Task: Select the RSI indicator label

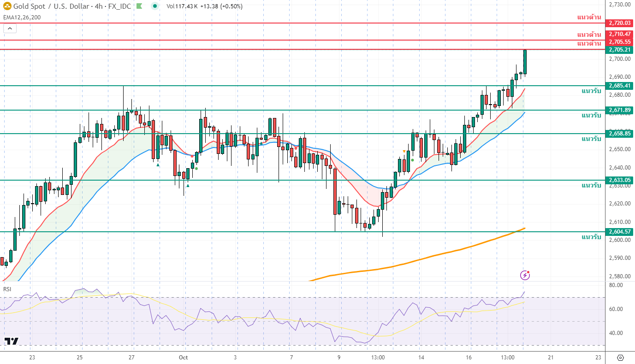Action: (7, 289)
